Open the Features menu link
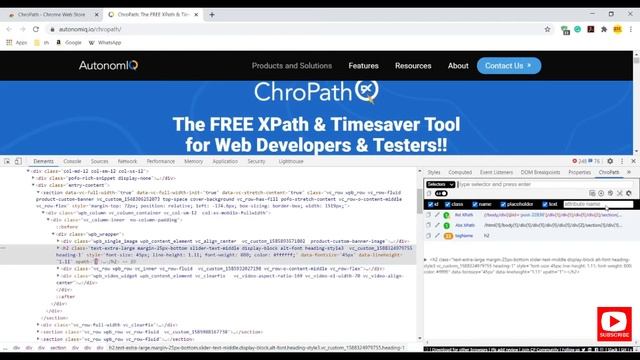 [x=363, y=66]
